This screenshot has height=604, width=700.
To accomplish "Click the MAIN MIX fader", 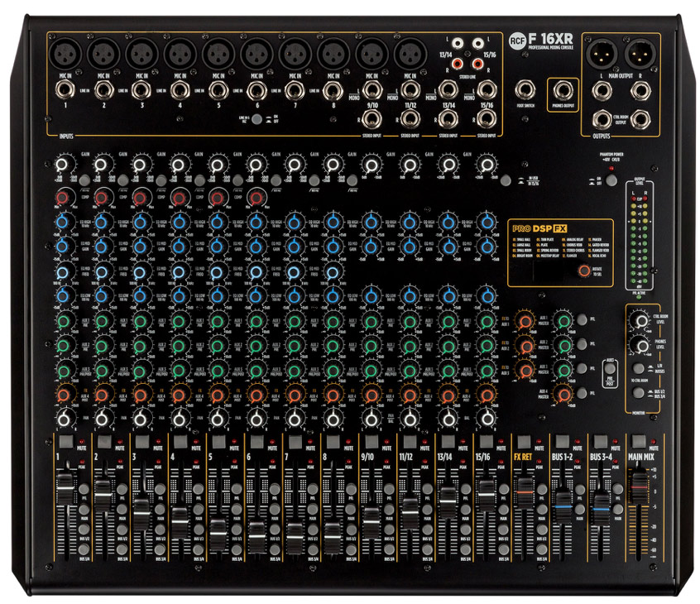I will tap(639, 487).
